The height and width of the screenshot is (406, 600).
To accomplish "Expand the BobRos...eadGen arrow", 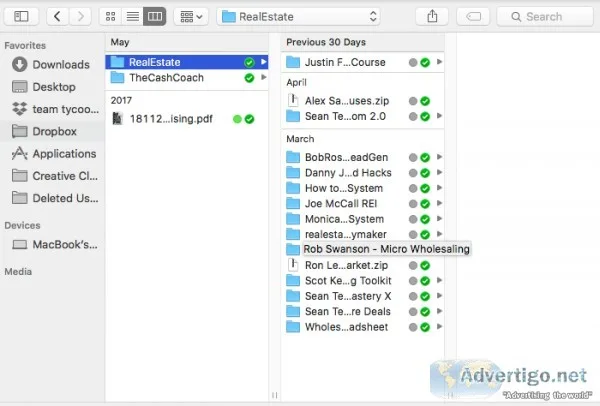I will [x=439, y=157].
